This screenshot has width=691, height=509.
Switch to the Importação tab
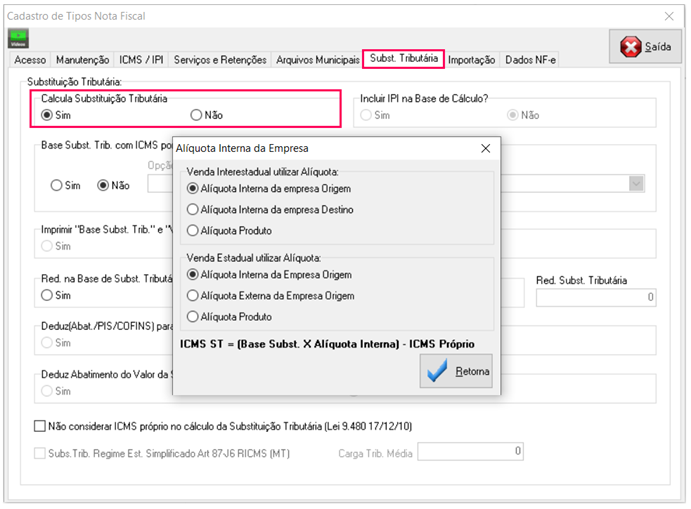click(471, 60)
